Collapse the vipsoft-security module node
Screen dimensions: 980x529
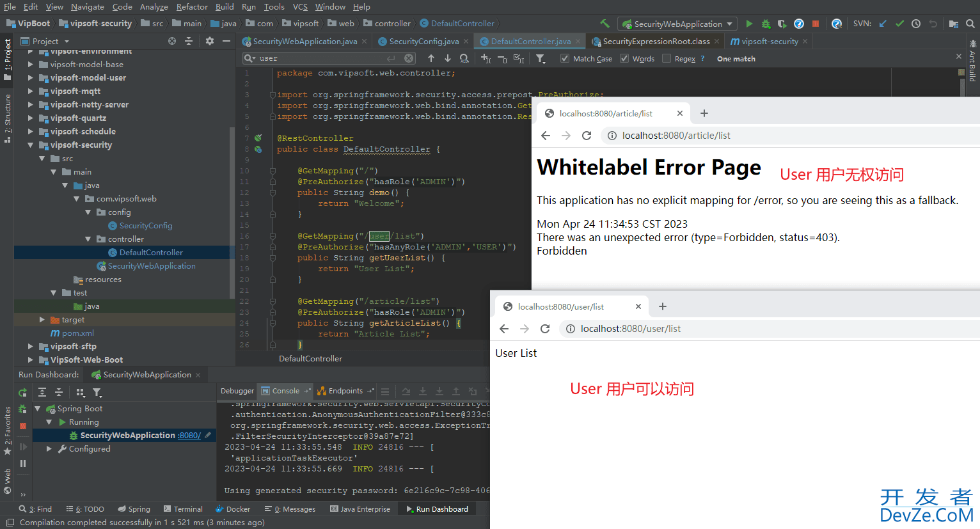tap(30, 145)
